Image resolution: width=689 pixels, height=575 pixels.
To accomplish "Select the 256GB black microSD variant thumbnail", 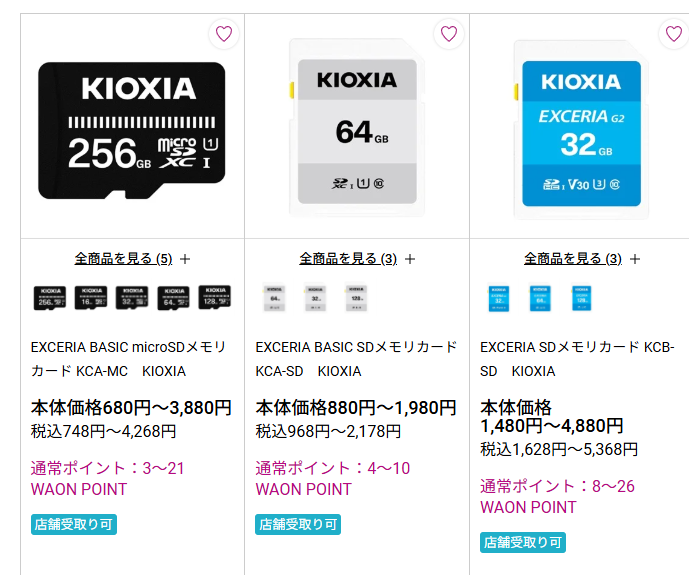I will (50, 297).
